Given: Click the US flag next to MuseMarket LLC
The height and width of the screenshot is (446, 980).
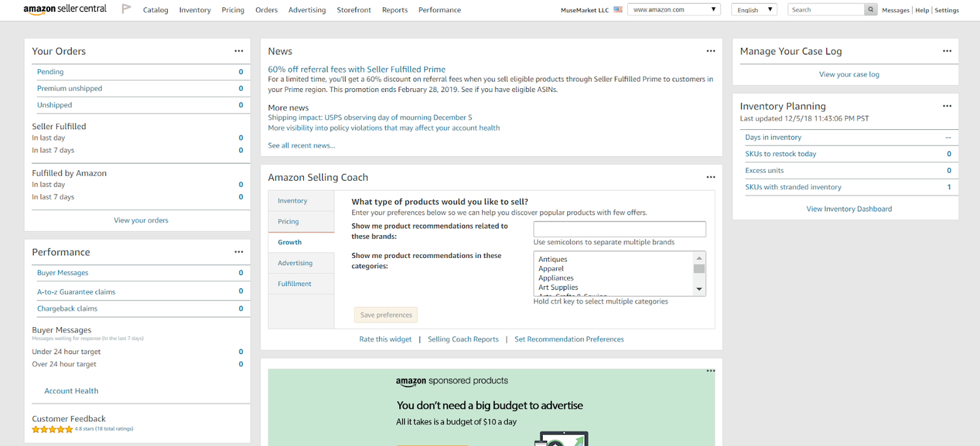Looking at the screenshot, I should 618,10.
